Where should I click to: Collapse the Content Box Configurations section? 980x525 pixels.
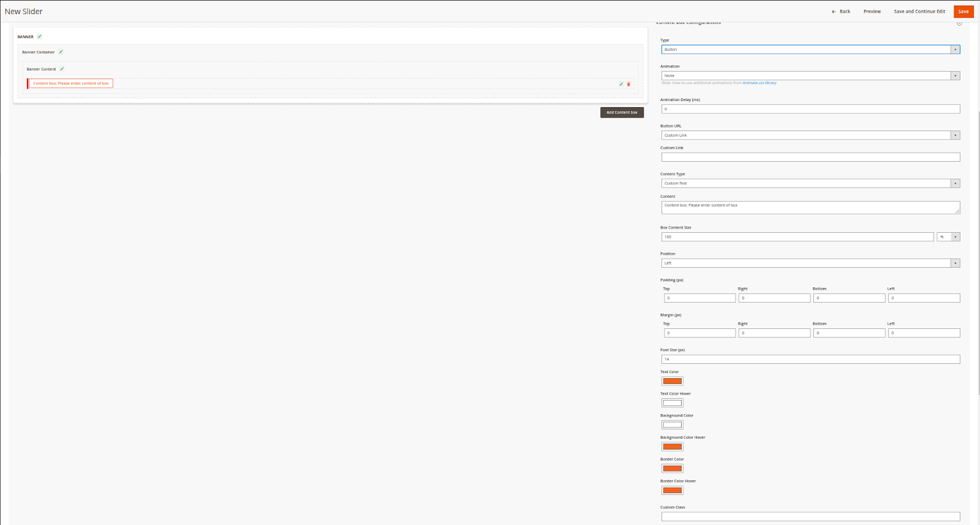point(959,23)
